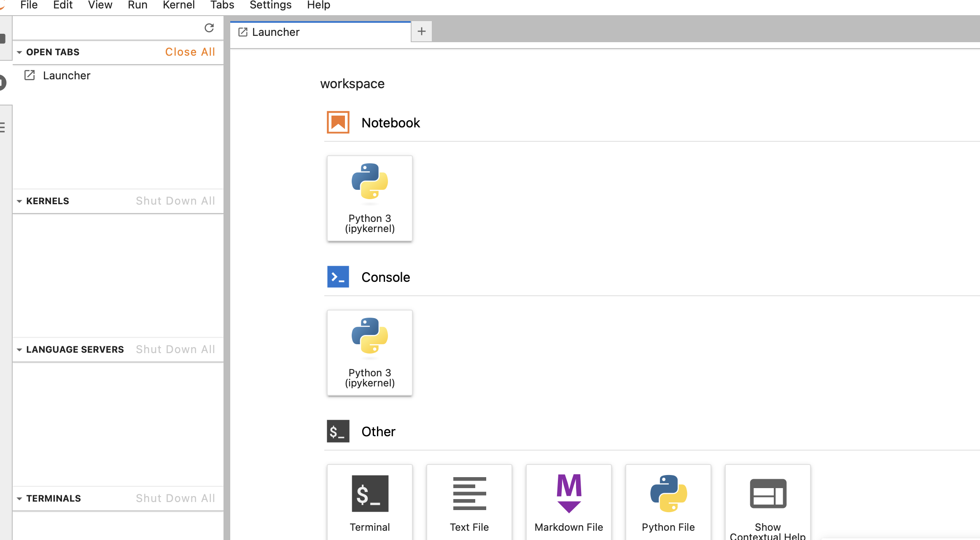Create a new Text File
Viewport: 980px width, 540px height.
coord(469,502)
